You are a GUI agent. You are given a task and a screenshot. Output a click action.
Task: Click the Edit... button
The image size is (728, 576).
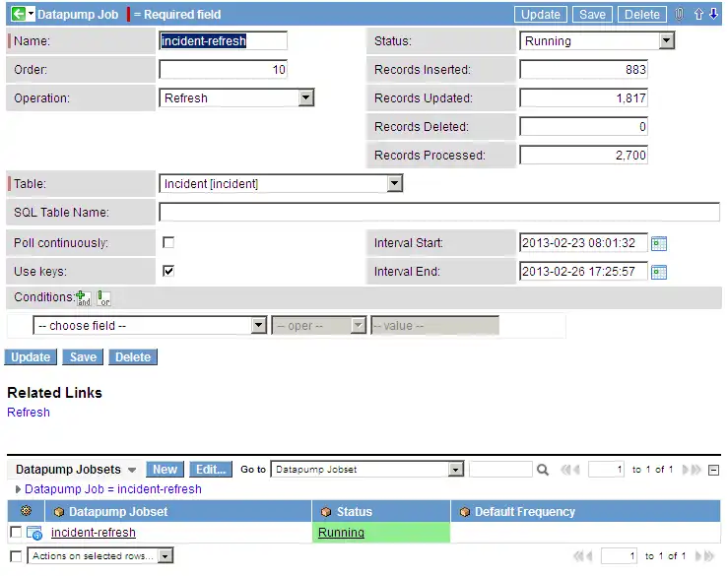point(211,470)
